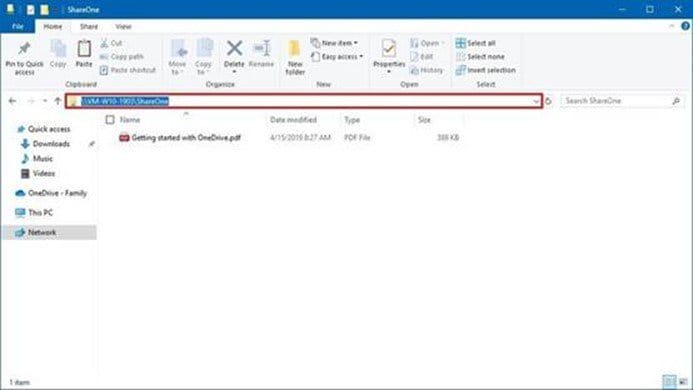Open the Move to menu
This screenshot has width=693, height=390.
pos(178,57)
